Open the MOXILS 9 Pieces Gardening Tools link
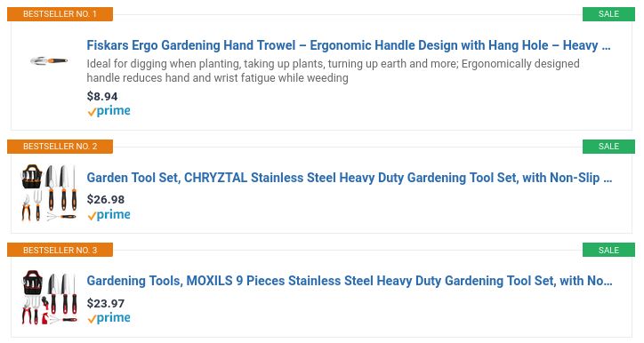Image resolution: width=644 pixels, height=343 pixels. pyautogui.click(x=349, y=281)
